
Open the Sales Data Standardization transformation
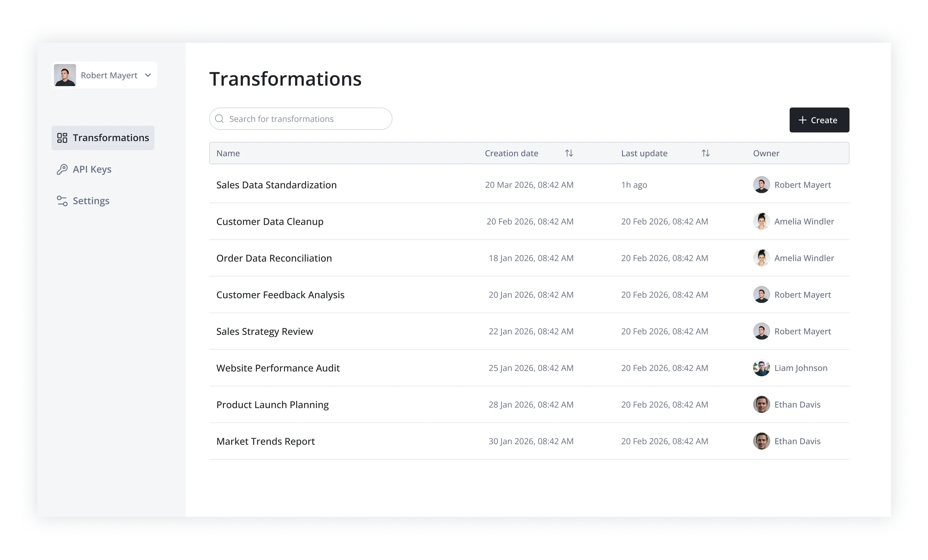coord(277,185)
